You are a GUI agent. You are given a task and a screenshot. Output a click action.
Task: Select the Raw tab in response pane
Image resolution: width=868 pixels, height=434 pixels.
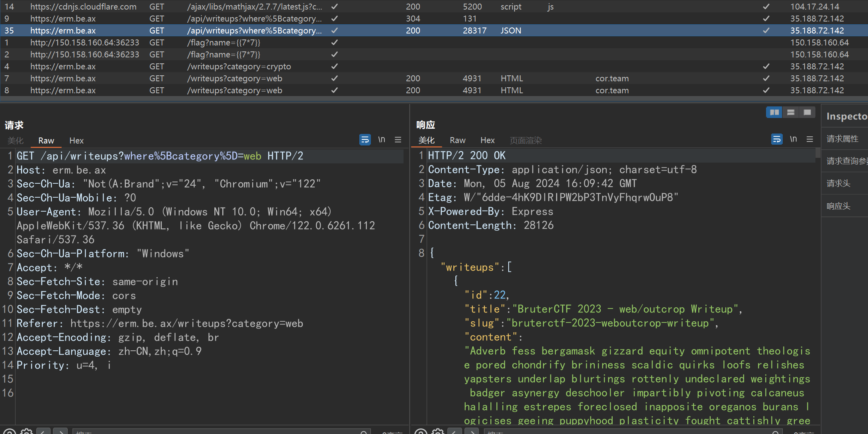(458, 140)
